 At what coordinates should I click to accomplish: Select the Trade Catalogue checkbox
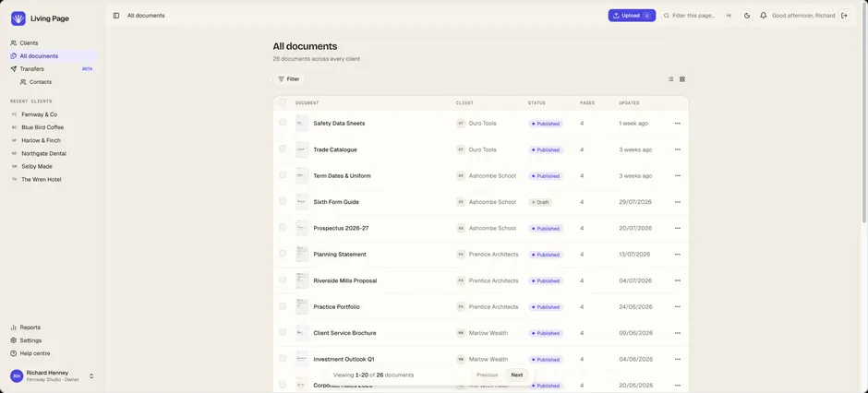(283, 149)
